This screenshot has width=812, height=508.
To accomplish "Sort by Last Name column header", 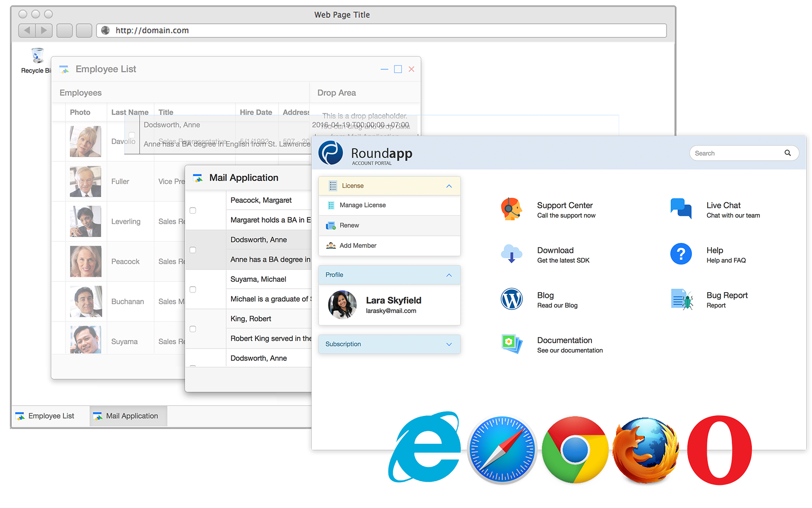I will tap(130, 112).
